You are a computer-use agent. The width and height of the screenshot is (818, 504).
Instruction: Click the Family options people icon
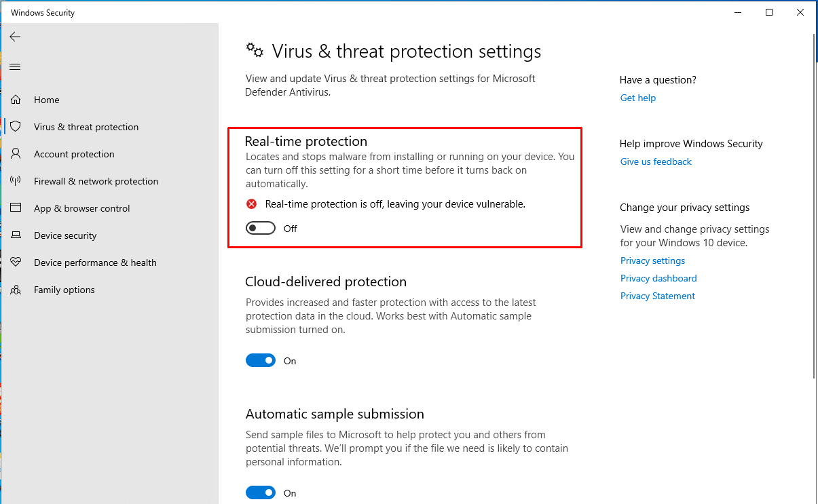pos(16,290)
